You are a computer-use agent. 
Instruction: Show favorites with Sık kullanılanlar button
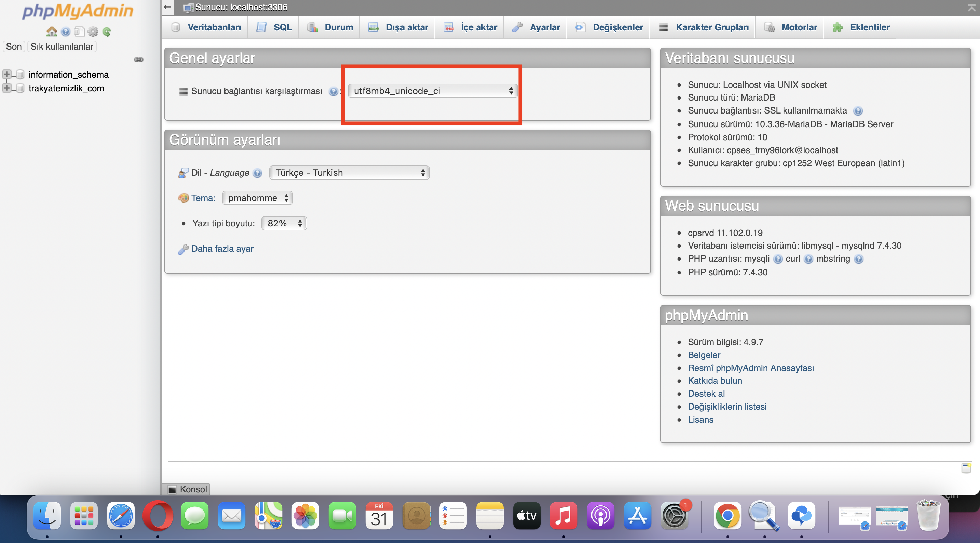(x=62, y=47)
